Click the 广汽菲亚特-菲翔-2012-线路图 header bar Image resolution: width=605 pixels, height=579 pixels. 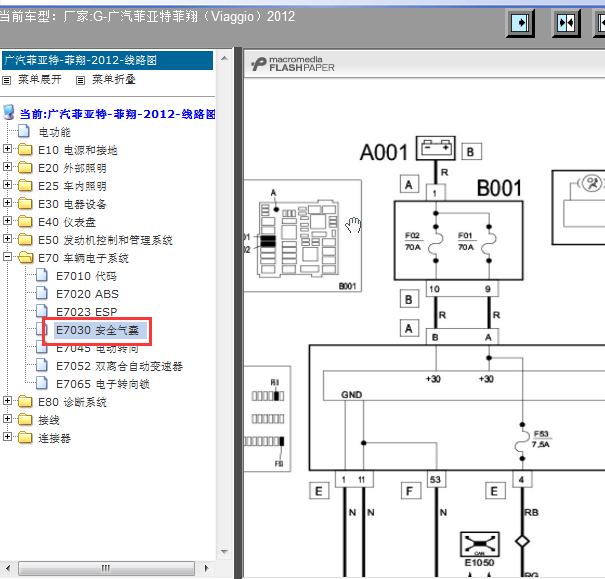coord(108,61)
